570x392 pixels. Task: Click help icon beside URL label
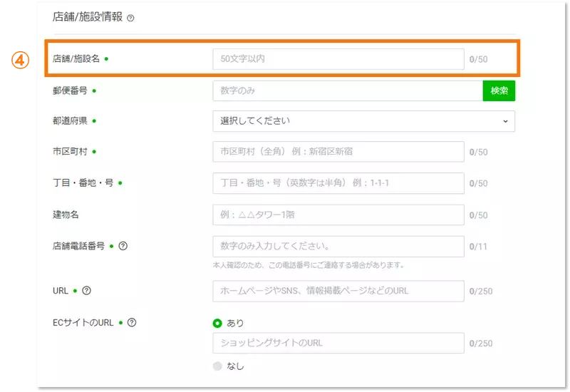point(87,290)
